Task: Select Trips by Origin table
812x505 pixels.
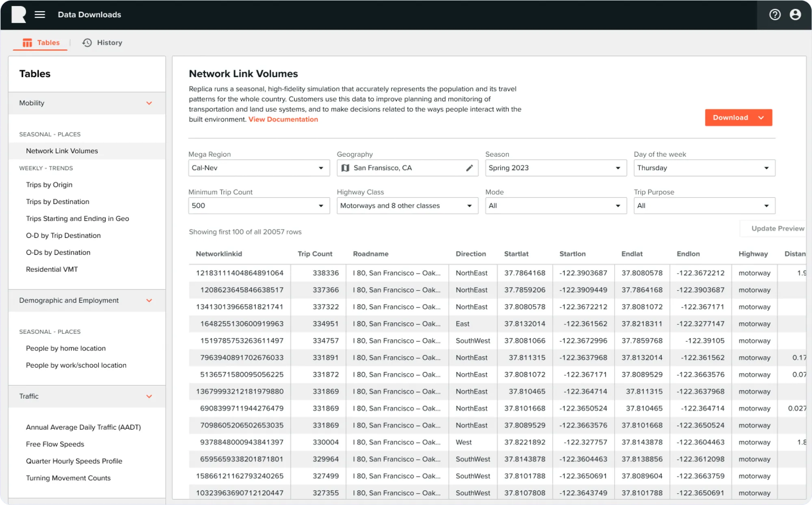Action: tap(49, 185)
